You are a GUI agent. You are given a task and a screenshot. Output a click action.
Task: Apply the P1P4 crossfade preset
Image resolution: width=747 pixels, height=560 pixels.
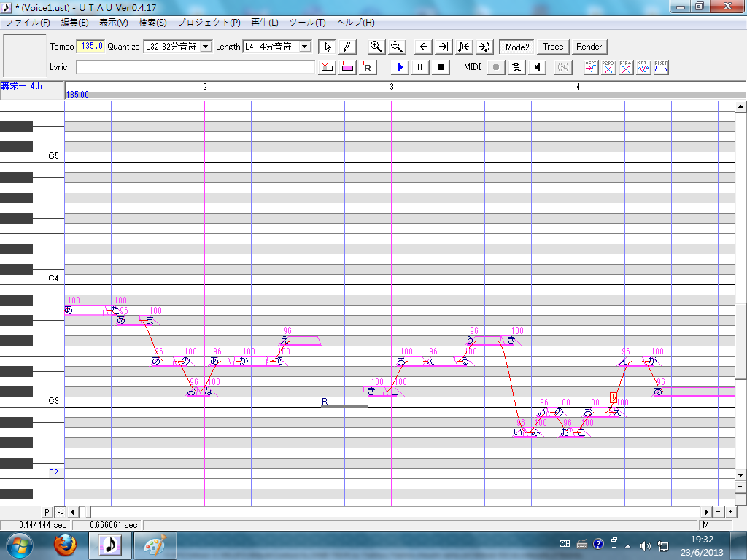pos(626,67)
